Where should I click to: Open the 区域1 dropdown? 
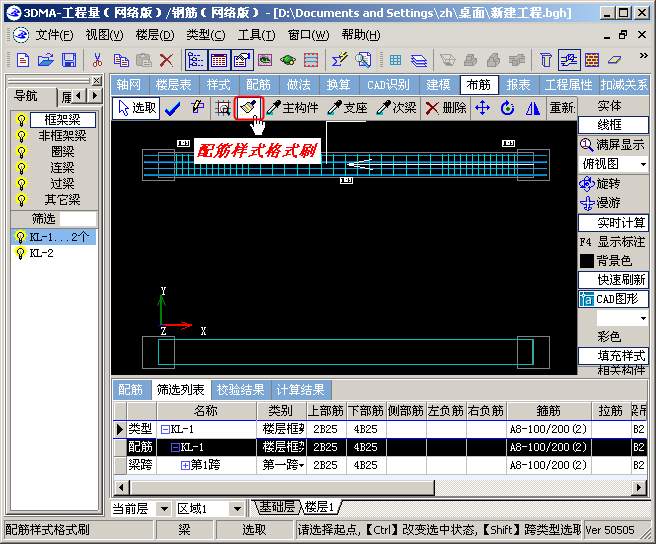(x=237, y=509)
